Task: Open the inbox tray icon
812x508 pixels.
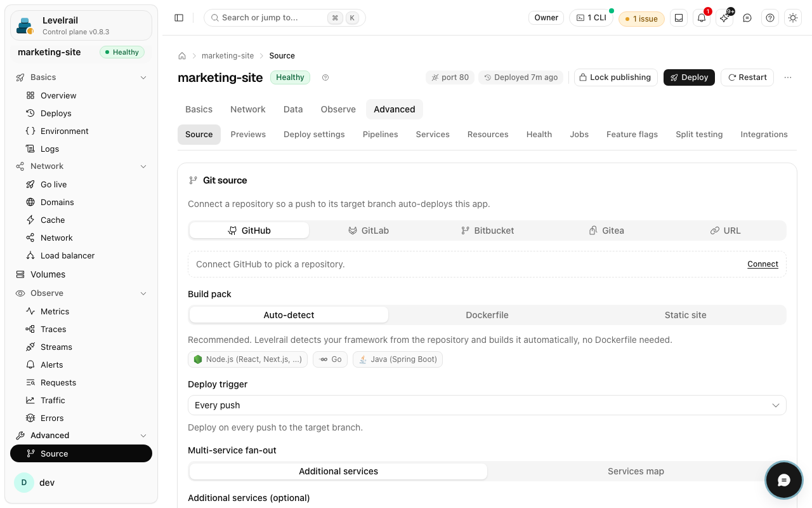Action: click(x=679, y=18)
